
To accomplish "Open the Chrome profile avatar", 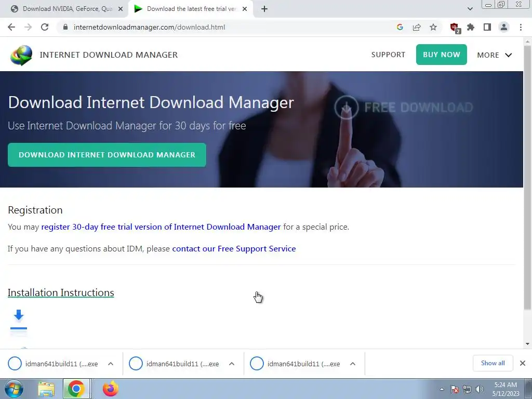I will click(x=504, y=27).
